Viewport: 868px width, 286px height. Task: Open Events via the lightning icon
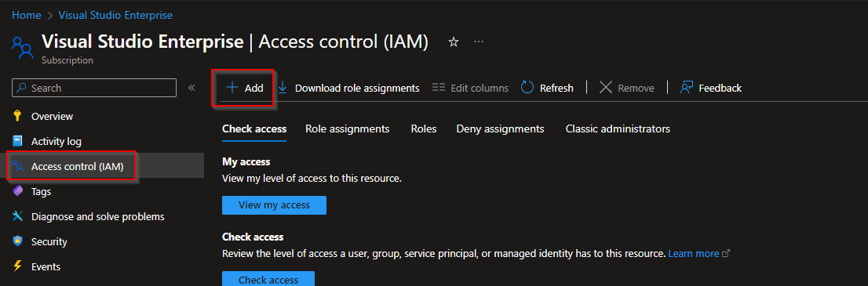tap(18, 266)
